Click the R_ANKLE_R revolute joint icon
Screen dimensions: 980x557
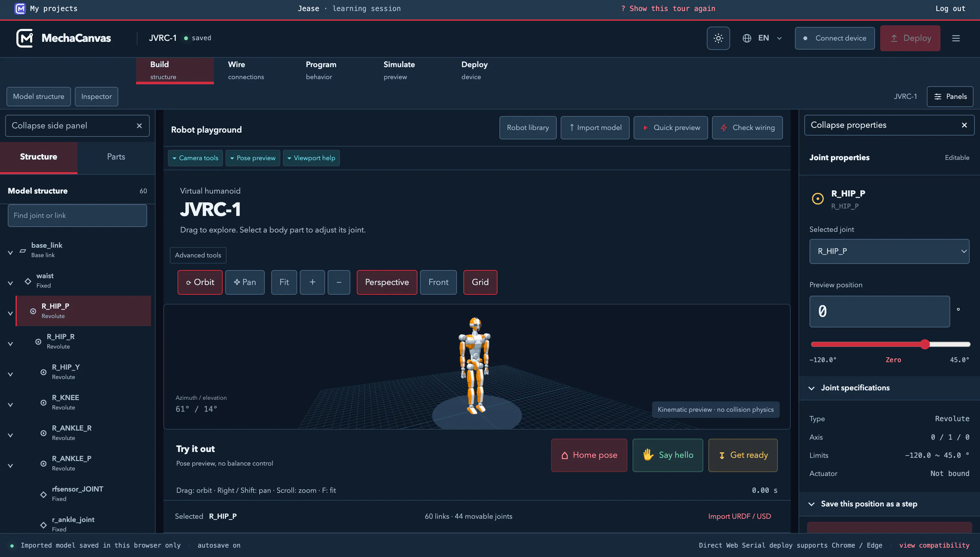click(x=44, y=433)
